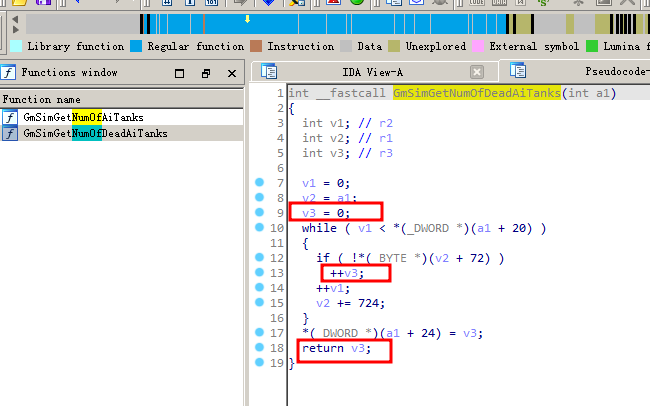Toggle breakpoint dot on line 10
This screenshot has width=650, height=406.
click(260, 227)
